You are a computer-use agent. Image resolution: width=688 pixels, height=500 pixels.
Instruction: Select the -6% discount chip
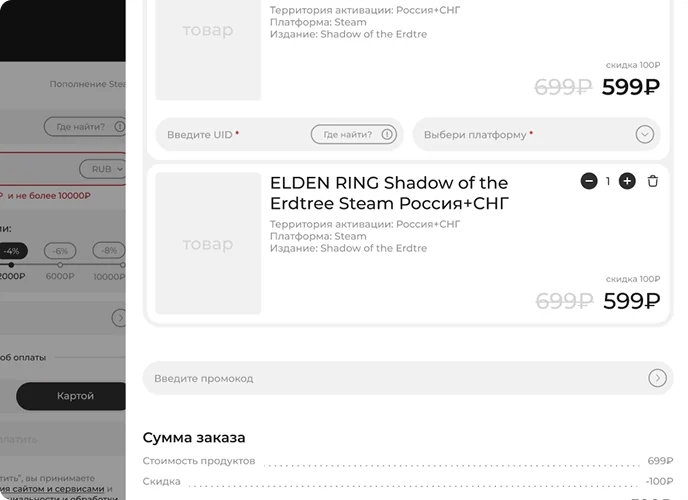point(60,250)
